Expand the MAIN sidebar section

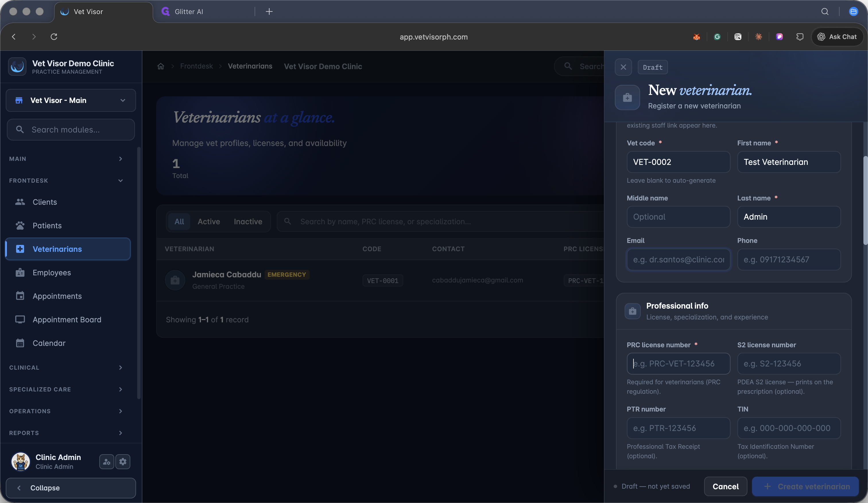(x=66, y=159)
